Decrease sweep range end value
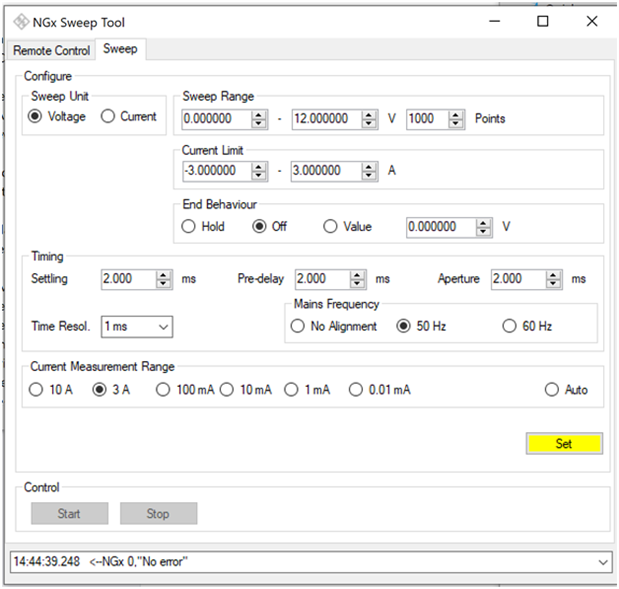This screenshot has width=619, height=589. pos(369,123)
